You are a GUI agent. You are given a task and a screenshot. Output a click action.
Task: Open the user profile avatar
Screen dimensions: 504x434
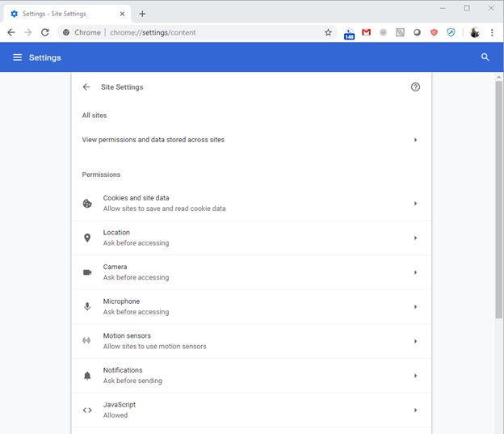(x=474, y=32)
